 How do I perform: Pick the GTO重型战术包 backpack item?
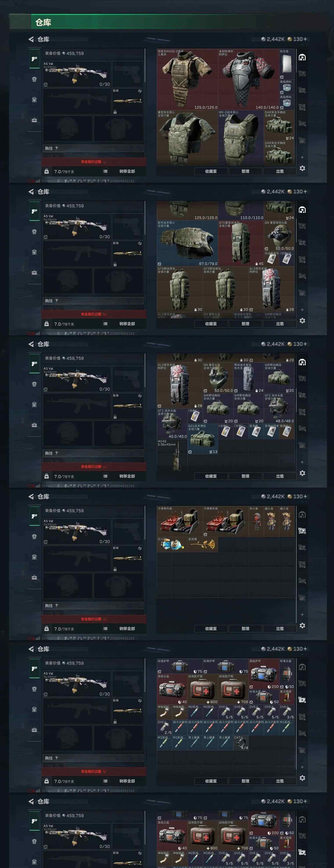[241, 243]
